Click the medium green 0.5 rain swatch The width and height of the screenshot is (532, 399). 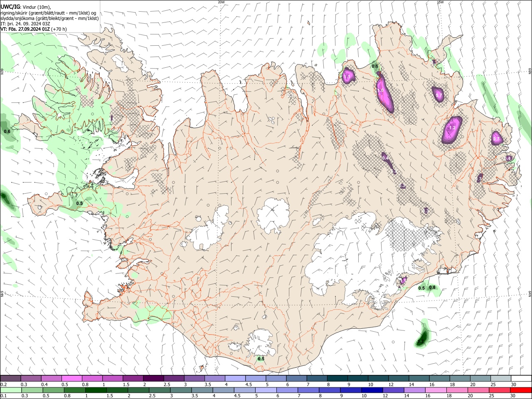tap(54, 390)
